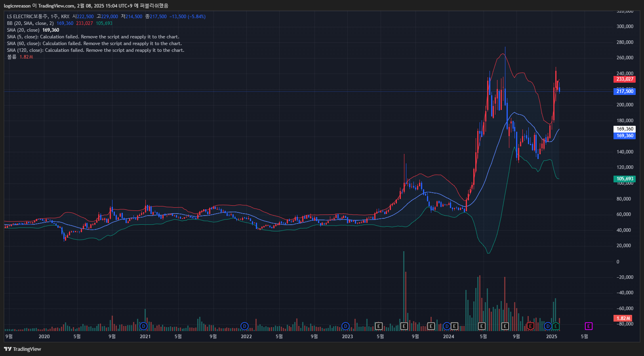This screenshot has height=356, width=644.
Task: Click the open price 222,500 in legend
Action: pos(85,17)
